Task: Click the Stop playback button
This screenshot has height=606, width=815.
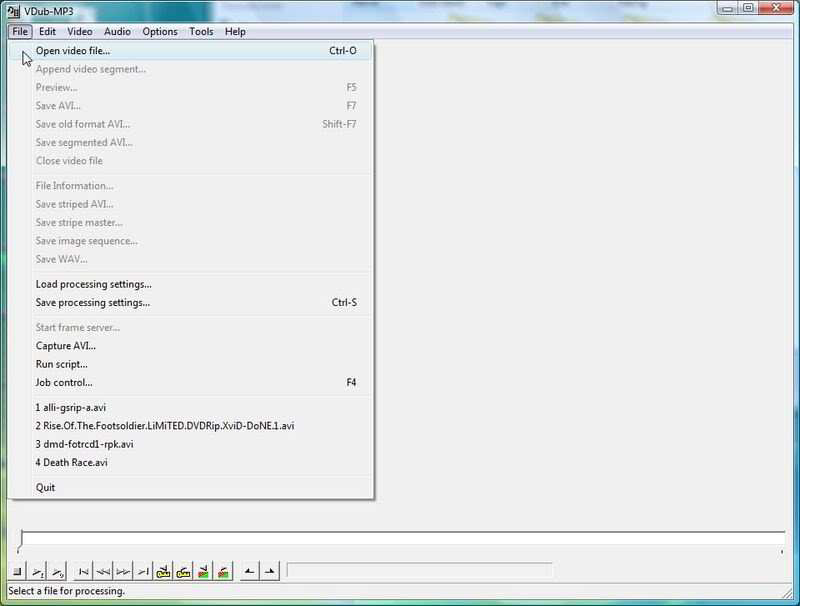Action: click(17, 572)
